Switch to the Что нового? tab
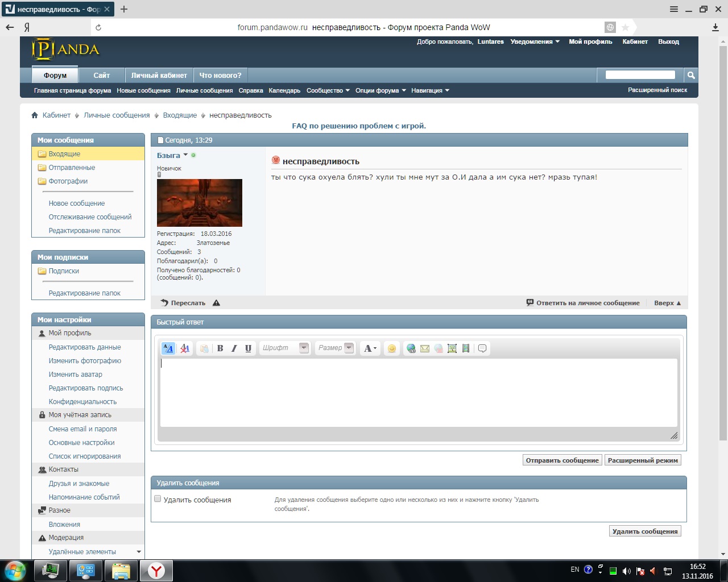This screenshot has height=582, width=728. [x=221, y=75]
